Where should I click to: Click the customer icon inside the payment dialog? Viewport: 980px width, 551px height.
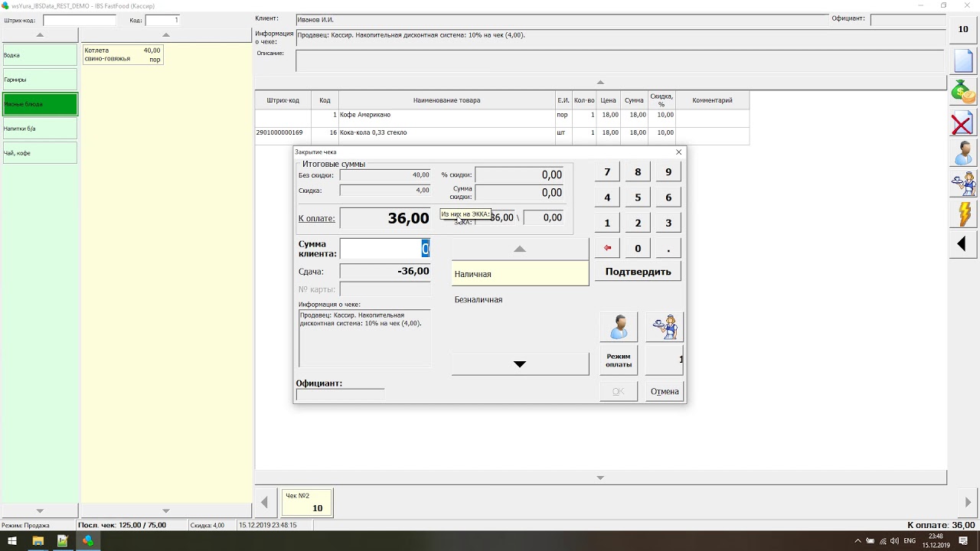(619, 327)
